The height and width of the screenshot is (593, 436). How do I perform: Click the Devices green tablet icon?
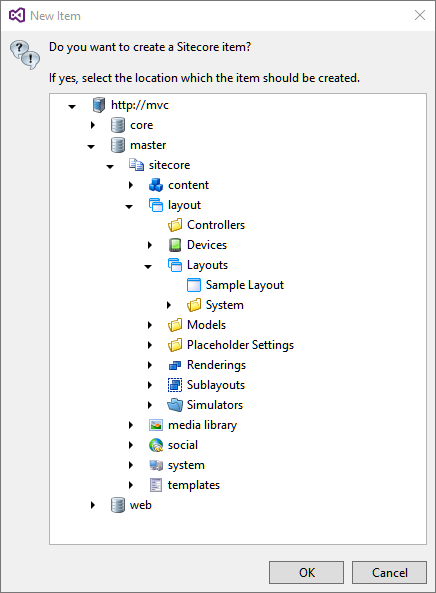(175, 245)
